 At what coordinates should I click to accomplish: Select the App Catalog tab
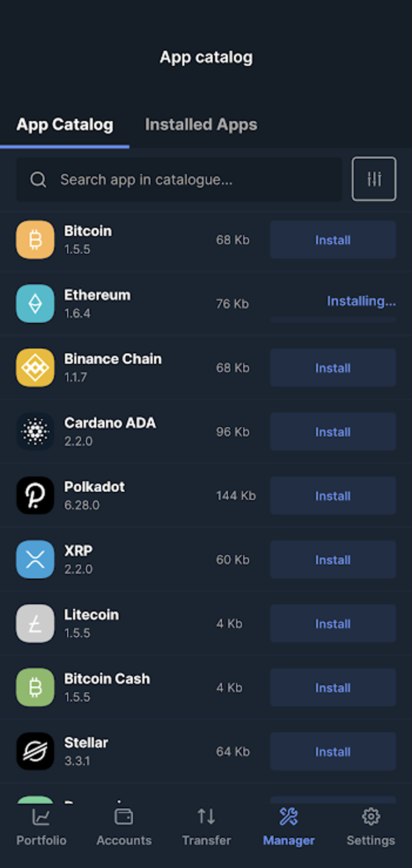(x=65, y=125)
